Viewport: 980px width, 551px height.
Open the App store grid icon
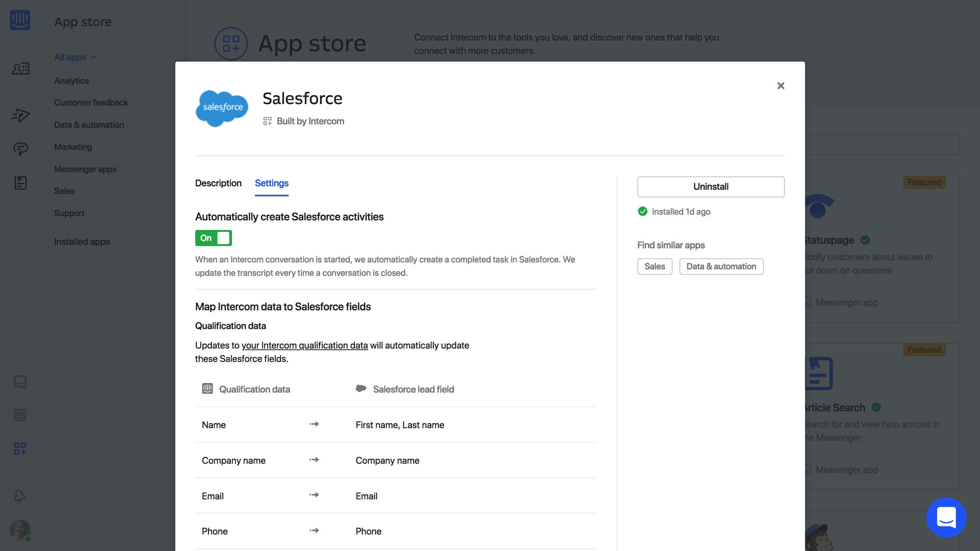(x=20, y=448)
